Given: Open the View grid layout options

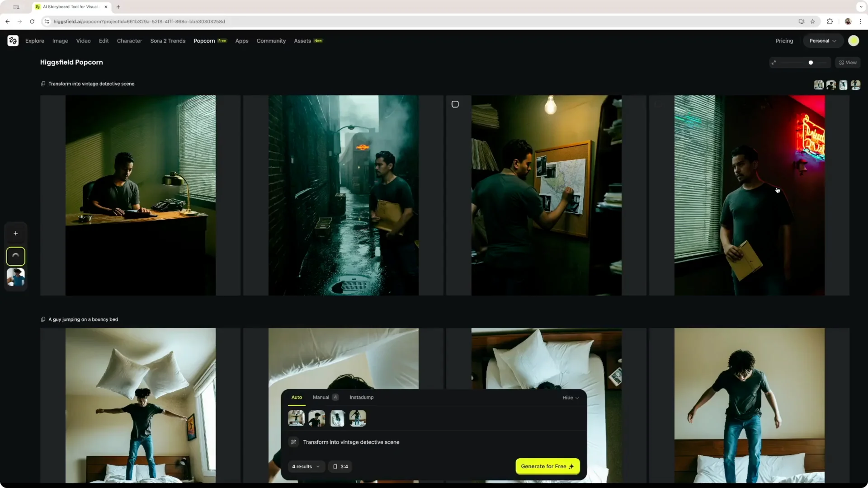Looking at the screenshot, I should (x=847, y=62).
